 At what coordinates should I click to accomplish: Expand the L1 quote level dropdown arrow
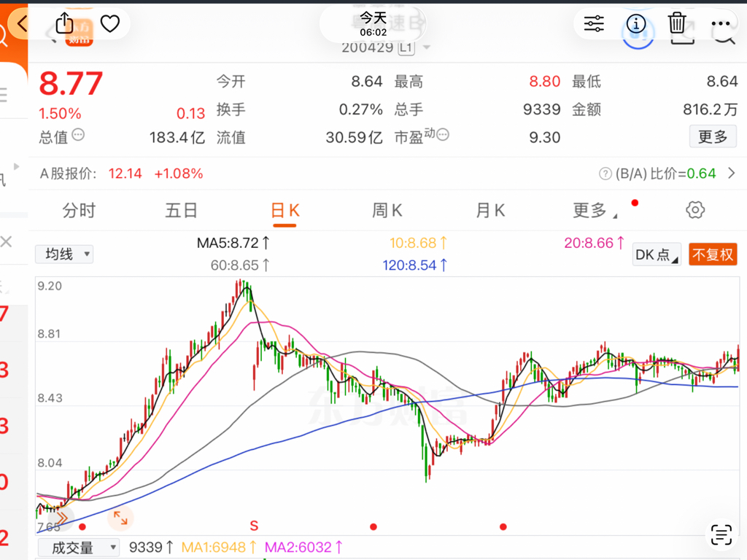point(426,48)
